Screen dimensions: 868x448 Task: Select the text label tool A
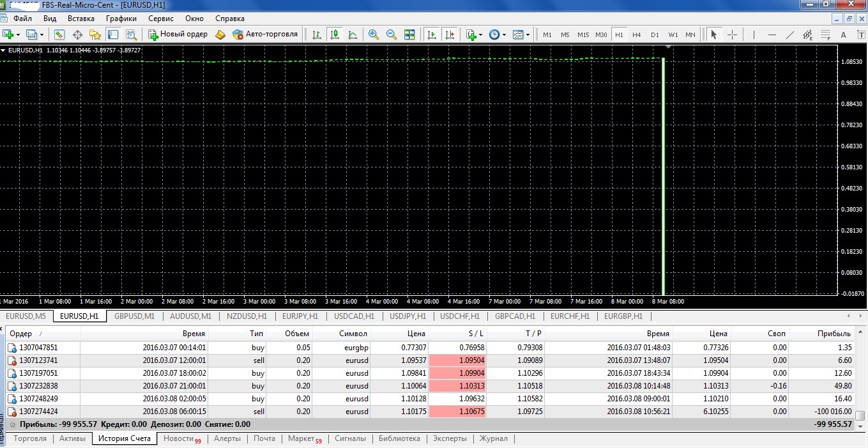pos(843,35)
